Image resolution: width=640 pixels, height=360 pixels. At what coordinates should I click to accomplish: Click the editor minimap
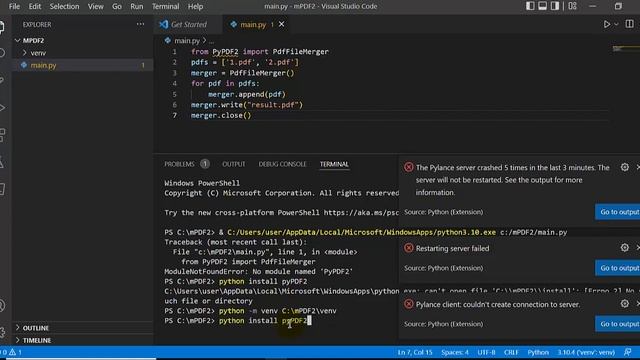[x=626, y=49]
